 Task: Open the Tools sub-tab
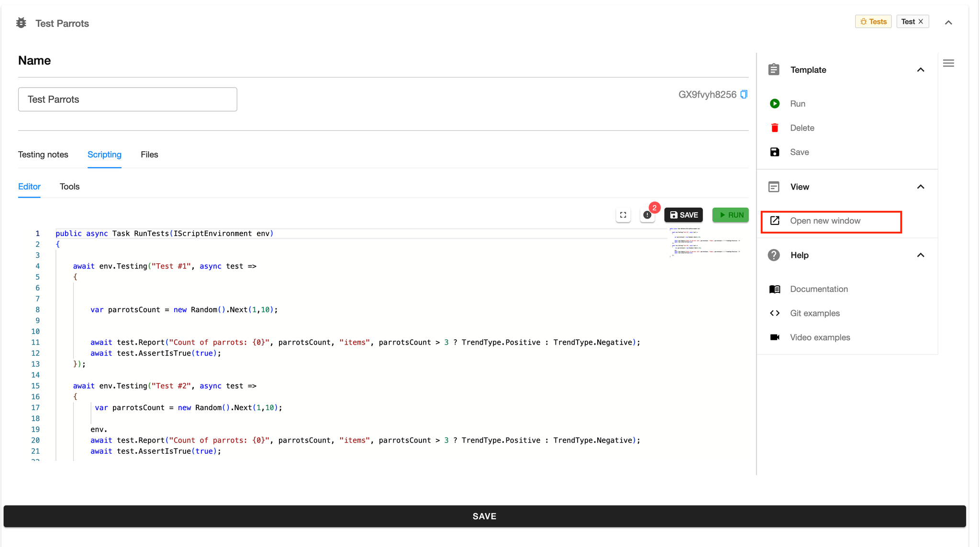[69, 187]
